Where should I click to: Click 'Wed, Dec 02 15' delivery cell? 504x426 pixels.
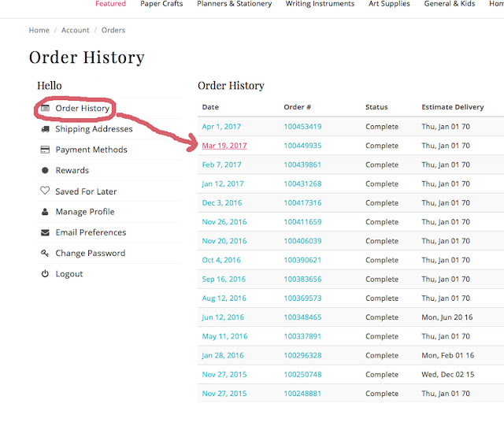point(448,375)
